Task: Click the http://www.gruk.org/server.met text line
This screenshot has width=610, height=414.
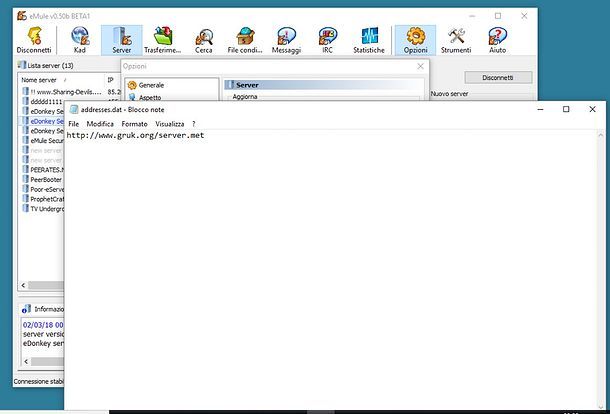Action: (135, 135)
